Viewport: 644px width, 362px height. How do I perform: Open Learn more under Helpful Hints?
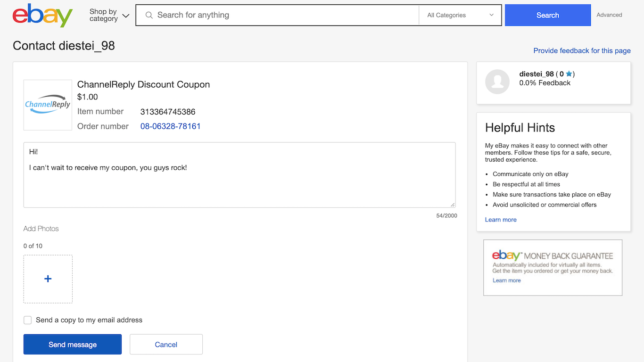pyautogui.click(x=501, y=220)
